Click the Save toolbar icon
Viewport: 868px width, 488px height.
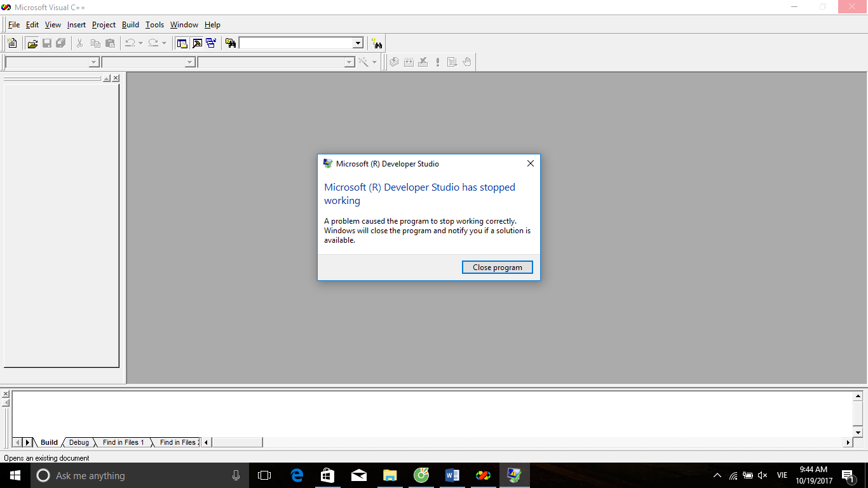46,43
